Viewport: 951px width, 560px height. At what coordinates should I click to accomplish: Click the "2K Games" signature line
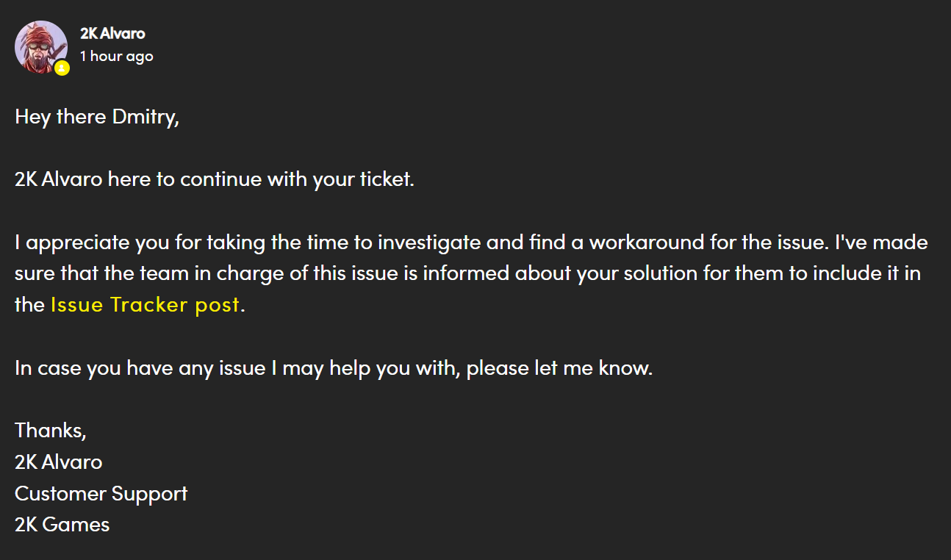[62, 525]
